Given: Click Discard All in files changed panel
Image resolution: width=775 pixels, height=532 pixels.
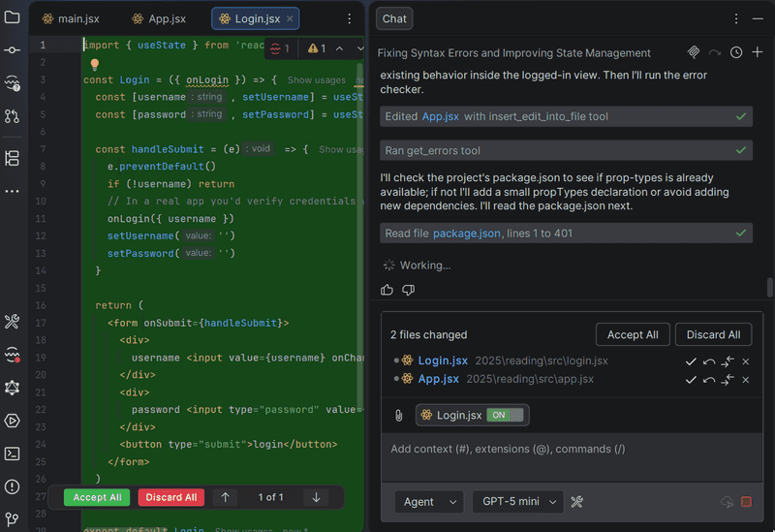Looking at the screenshot, I should pyautogui.click(x=713, y=334).
